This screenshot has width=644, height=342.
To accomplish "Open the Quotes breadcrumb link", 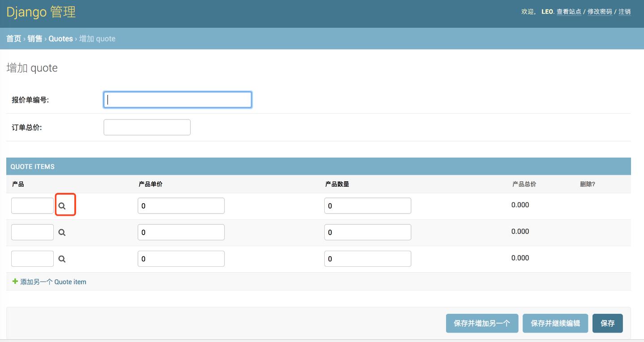I will (60, 38).
